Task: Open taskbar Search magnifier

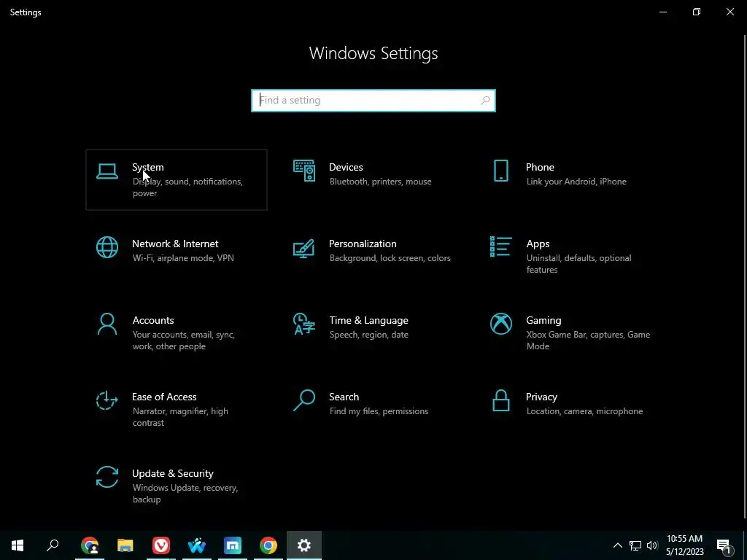Action: (53, 545)
